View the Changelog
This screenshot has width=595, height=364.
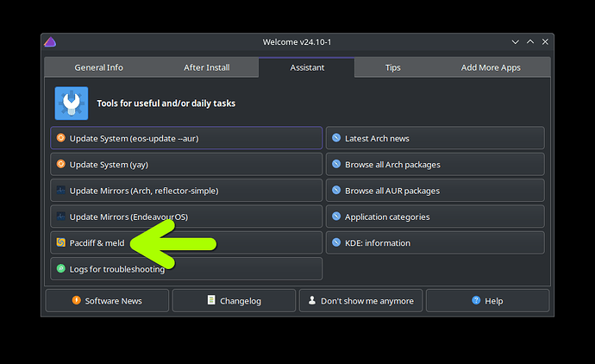[x=235, y=301]
